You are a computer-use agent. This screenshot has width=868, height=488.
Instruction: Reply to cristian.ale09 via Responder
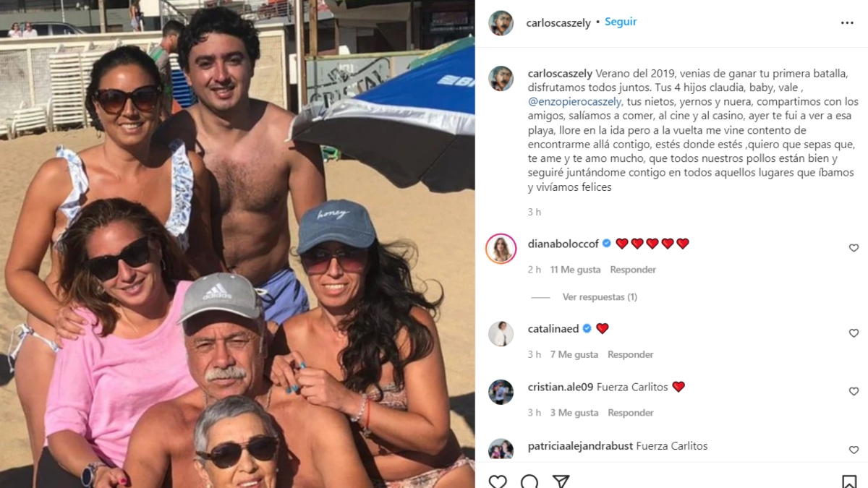(631, 413)
